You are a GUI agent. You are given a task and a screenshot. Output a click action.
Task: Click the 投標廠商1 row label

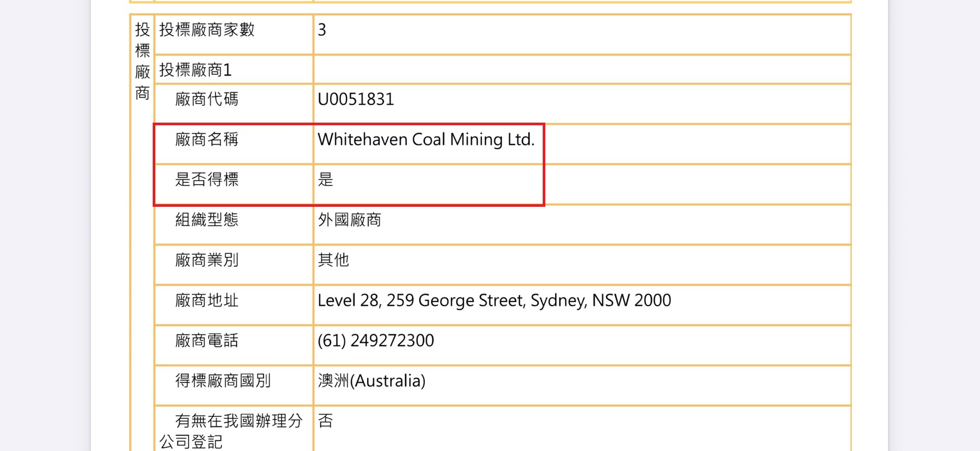pyautogui.click(x=195, y=70)
